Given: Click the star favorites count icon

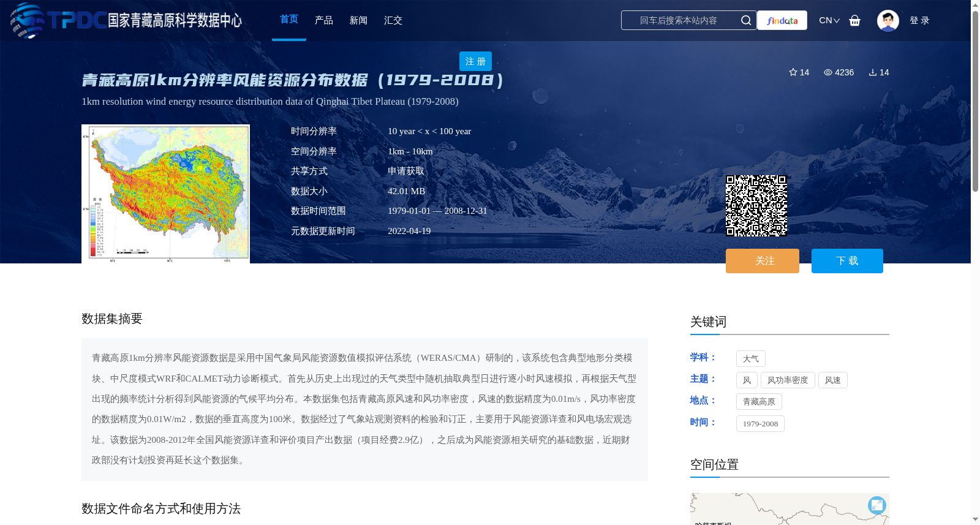Looking at the screenshot, I should pyautogui.click(x=793, y=72).
